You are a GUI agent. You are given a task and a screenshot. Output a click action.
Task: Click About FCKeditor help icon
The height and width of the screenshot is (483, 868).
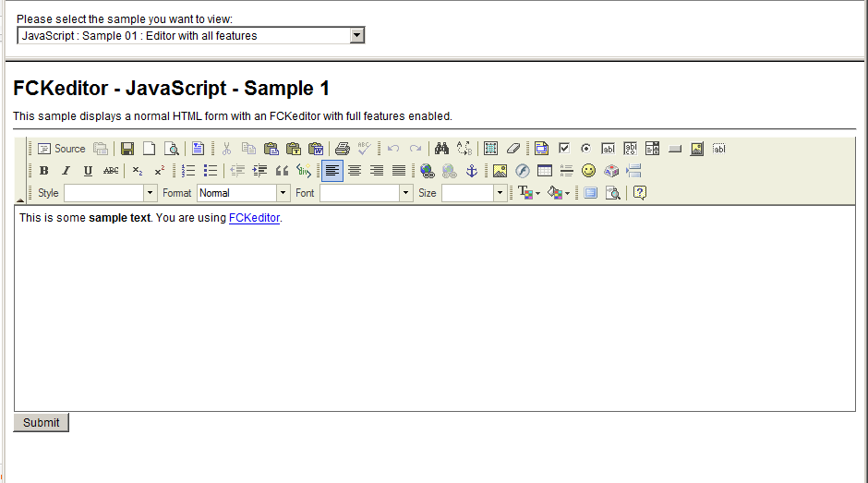639,193
